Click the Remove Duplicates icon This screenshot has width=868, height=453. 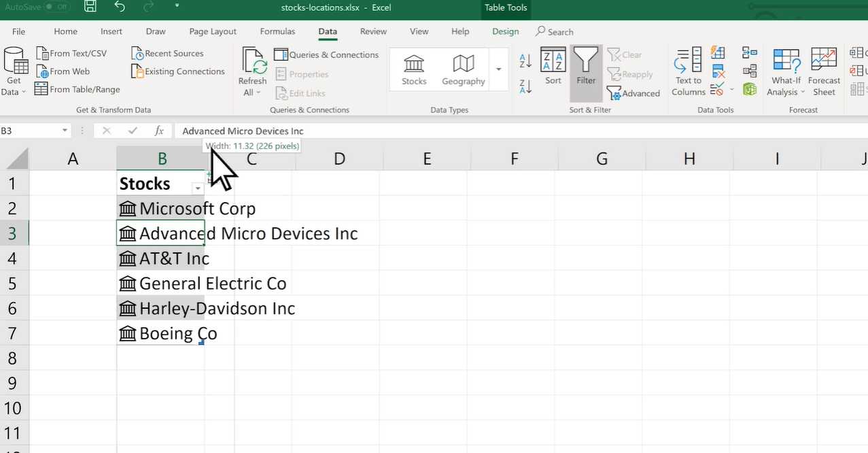718,71
